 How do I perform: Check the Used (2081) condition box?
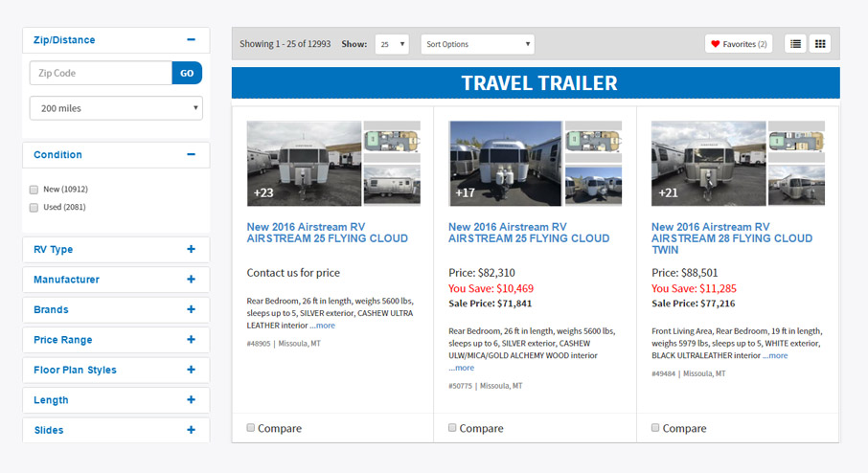(x=34, y=208)
